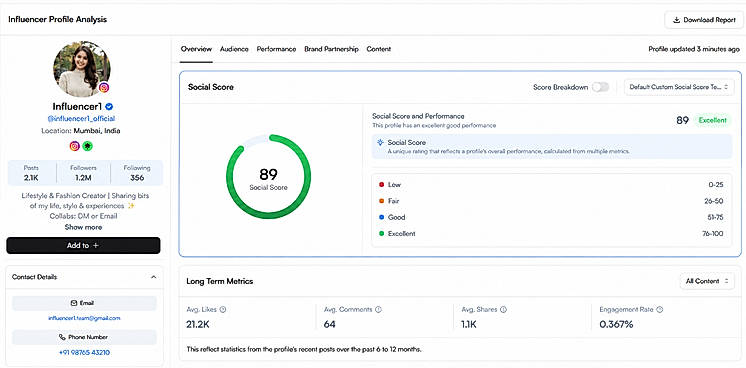Switch to the Overview tab
This screenshot has height=368, width=746.
coord(196,49)
